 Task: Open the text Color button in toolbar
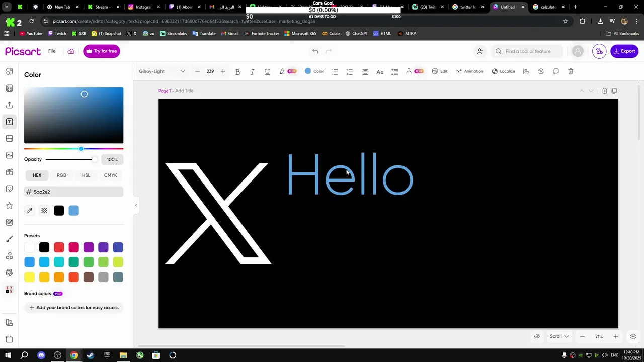314,71
